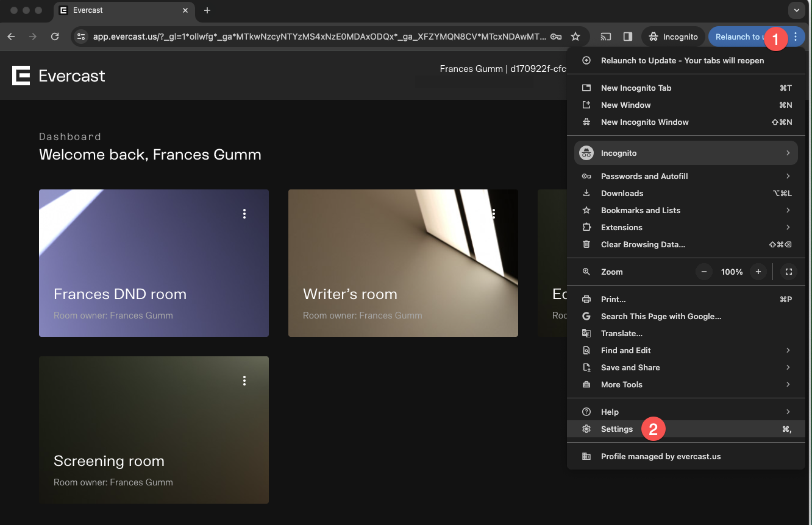Expand the Save and Share submenu
Viewport: 812px width, 525px height.
tap(686, 367)
